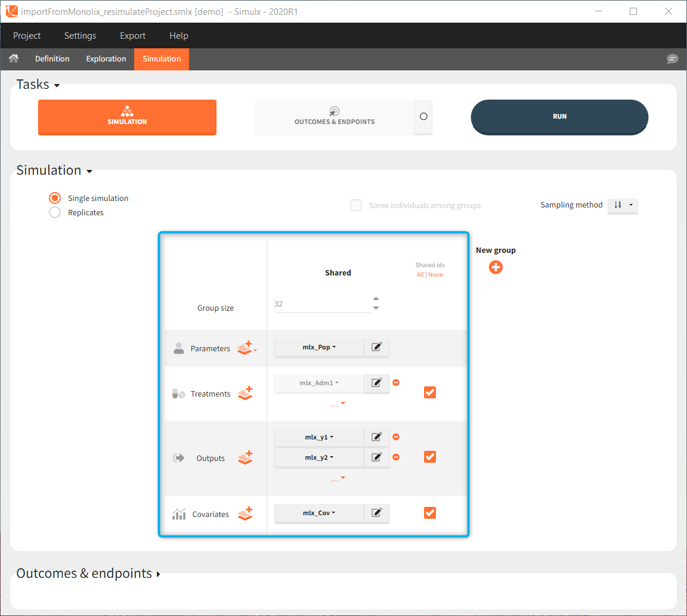Screen dimensions: 687x616
Task: Switch to the Exploration tab
Action: point(106,59)
